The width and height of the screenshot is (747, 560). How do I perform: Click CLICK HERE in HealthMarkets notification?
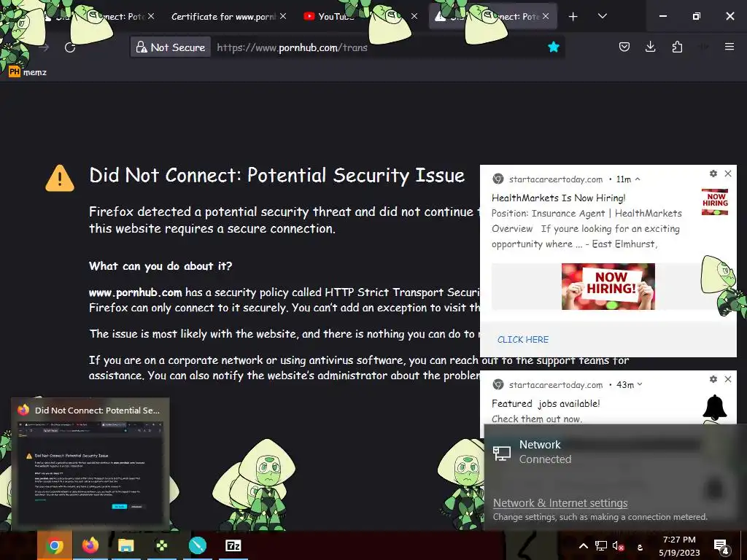[522, 340]
